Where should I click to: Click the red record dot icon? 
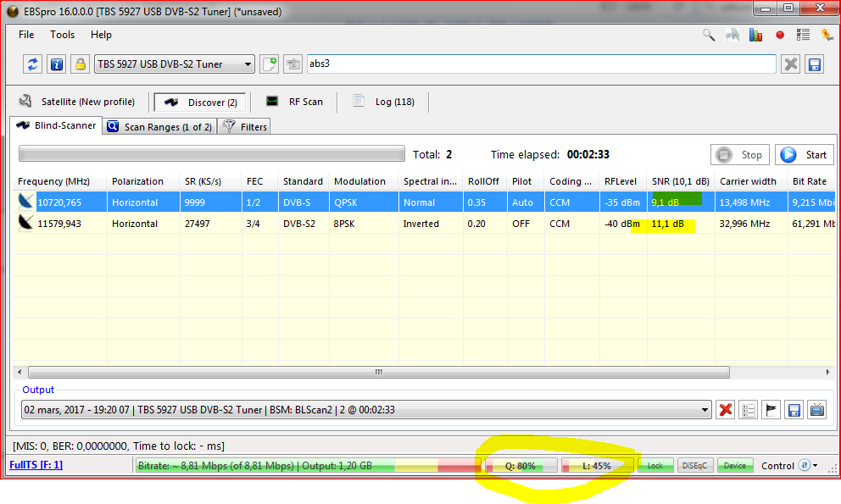[780, 36]
